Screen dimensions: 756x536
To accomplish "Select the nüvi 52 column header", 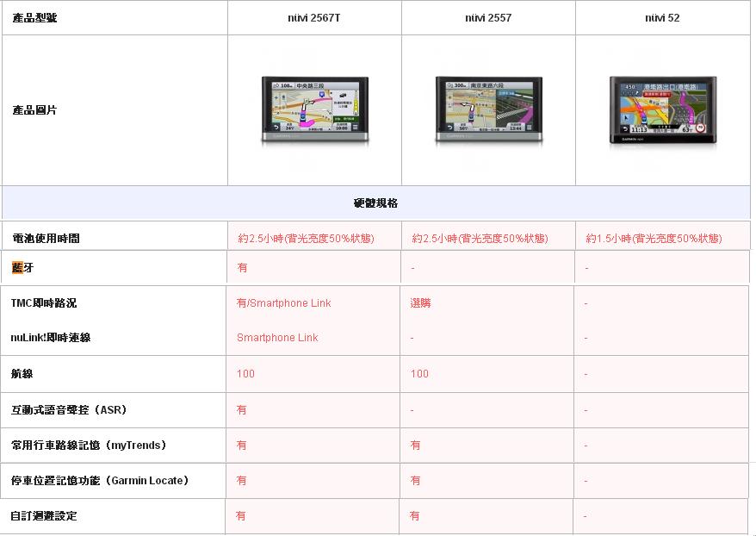I will [x=662, y=18].
